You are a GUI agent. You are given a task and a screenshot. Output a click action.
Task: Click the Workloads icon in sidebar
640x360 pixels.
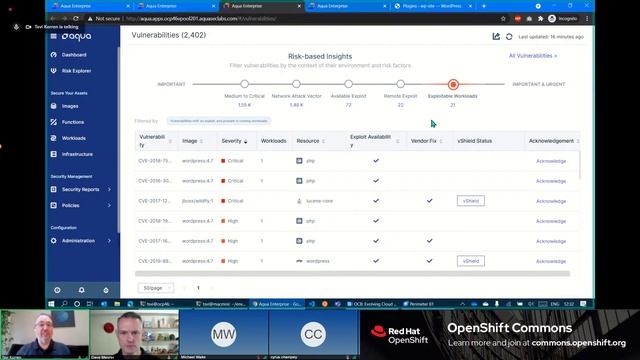point(53,138)
